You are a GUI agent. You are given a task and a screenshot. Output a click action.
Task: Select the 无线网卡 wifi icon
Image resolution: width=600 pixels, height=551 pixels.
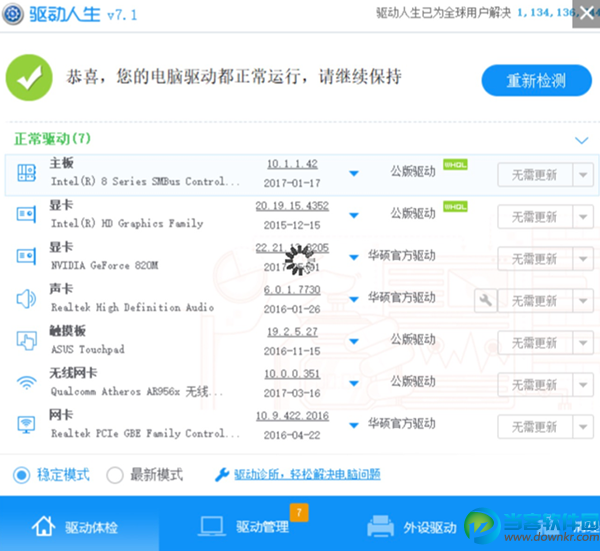coord(26,382)
